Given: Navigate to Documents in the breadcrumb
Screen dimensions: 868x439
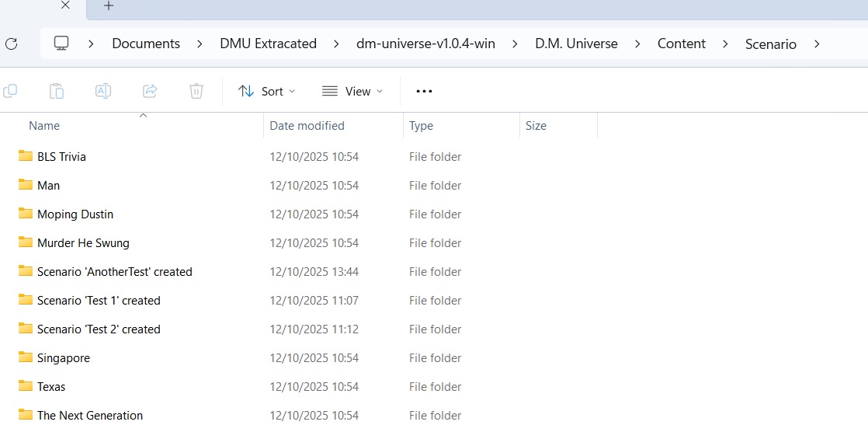Looking at the screenshot, I should click(146, 44).
